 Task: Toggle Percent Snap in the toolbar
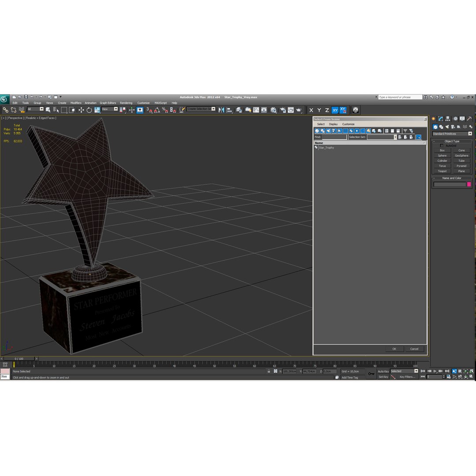pyautogui.click(x=165, y=110)
